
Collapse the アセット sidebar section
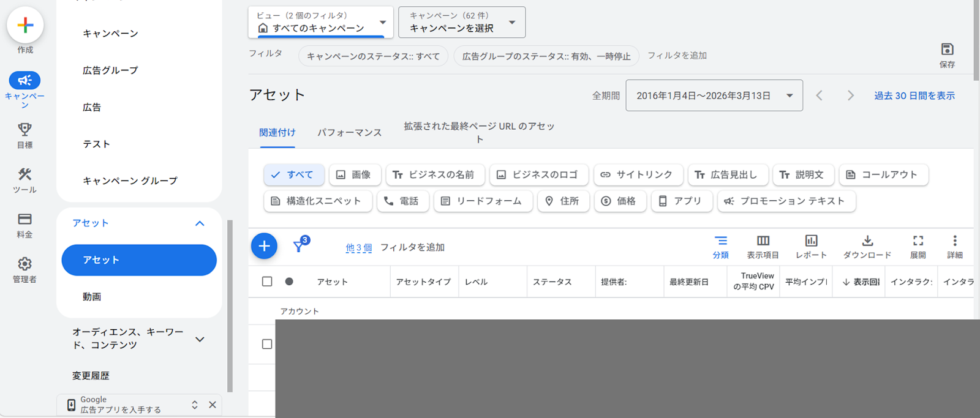pyautogui.click(x=200, y=223)
